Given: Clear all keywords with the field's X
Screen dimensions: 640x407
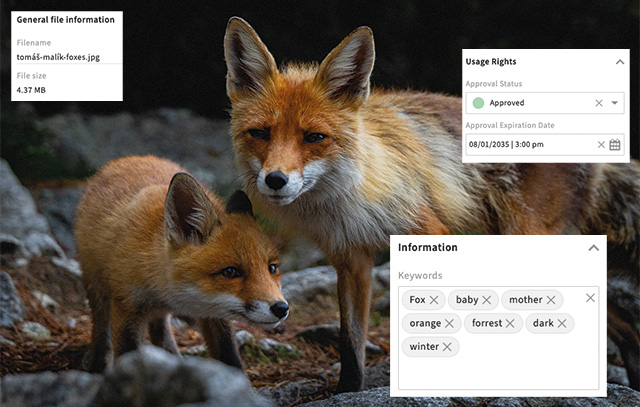Looking at the screenshot, I should [x=590, y=298].
